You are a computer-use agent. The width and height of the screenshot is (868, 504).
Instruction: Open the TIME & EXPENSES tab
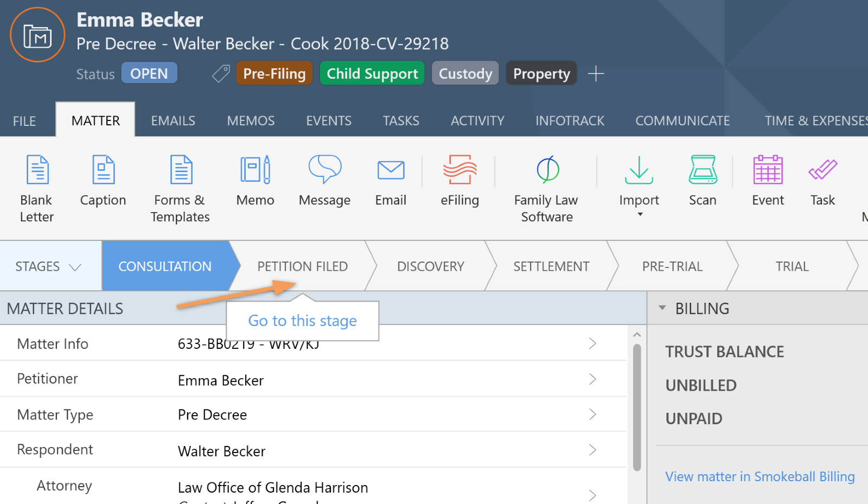coord(816,120)
